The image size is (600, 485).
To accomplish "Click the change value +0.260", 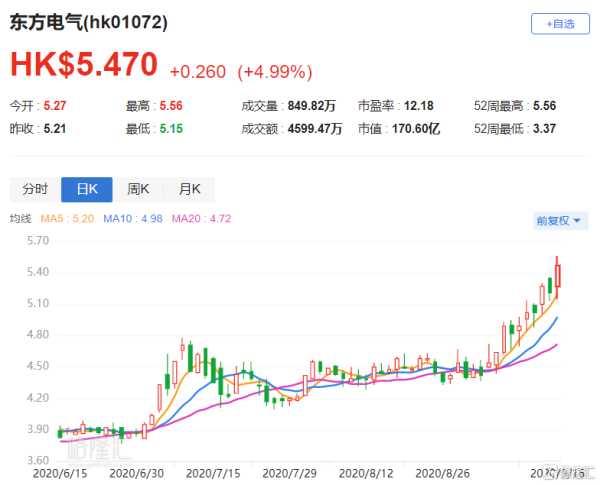I will [x=198, y=72].
